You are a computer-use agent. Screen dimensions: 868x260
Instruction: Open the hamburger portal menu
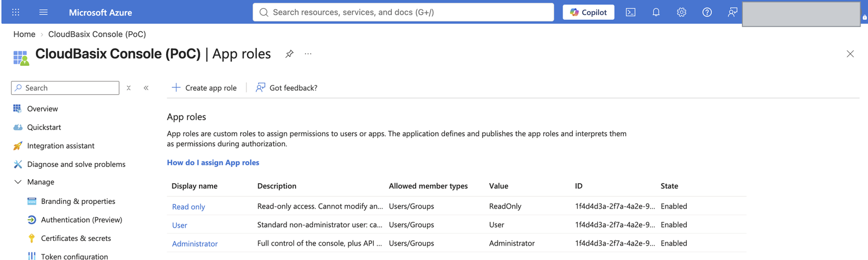pyautogui.click(x=43, y=12)
